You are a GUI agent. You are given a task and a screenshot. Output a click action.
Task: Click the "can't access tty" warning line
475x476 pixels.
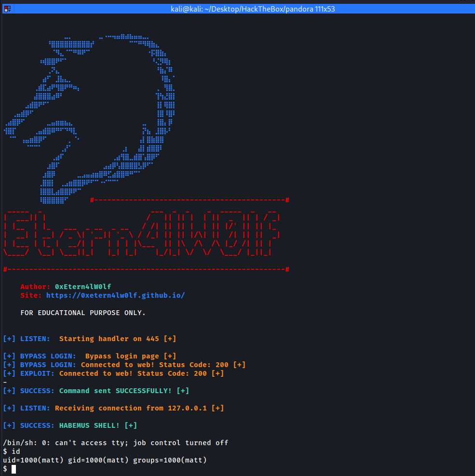click(x=115, y=443)
